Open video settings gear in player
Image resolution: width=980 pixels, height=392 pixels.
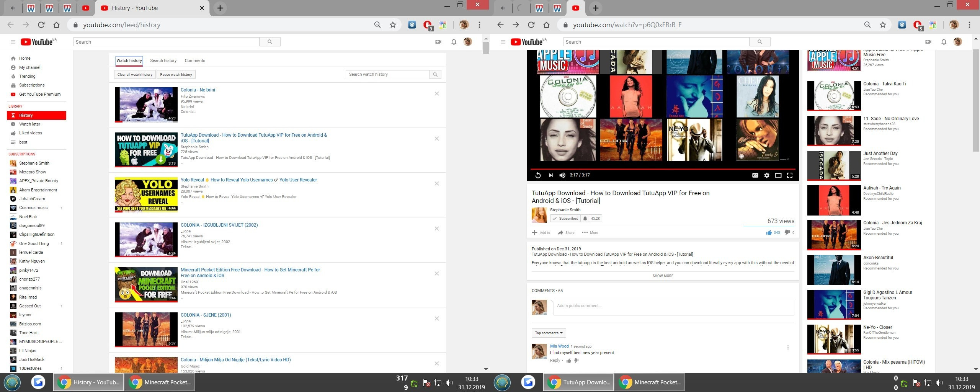coord(766,175)
